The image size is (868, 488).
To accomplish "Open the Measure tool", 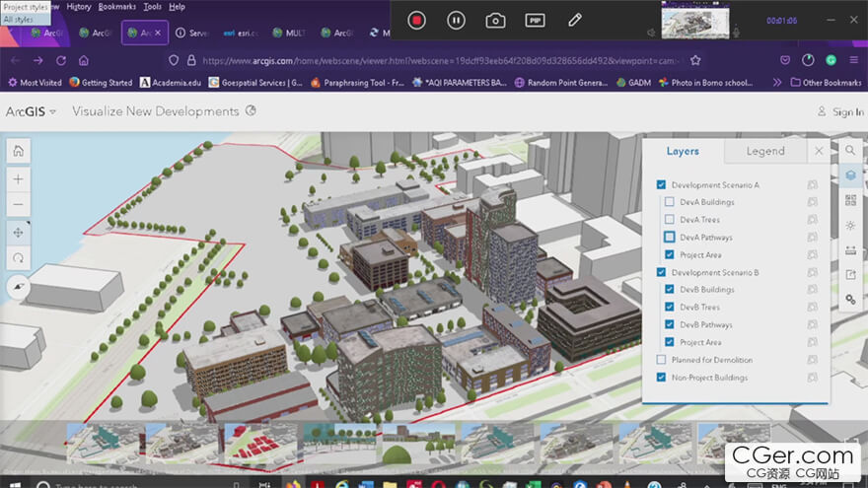I will pyautogui.click(x=850, y=250).
